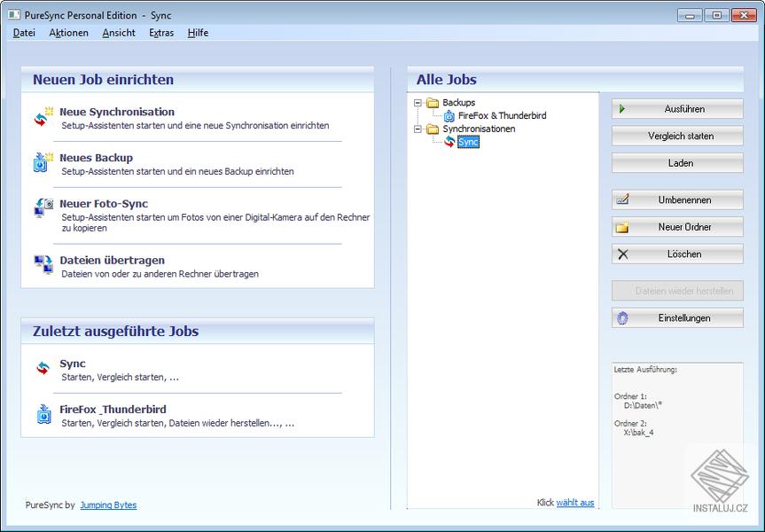
Task: Click the gear icon on Einstellungen
Action: tap(622, 318)
